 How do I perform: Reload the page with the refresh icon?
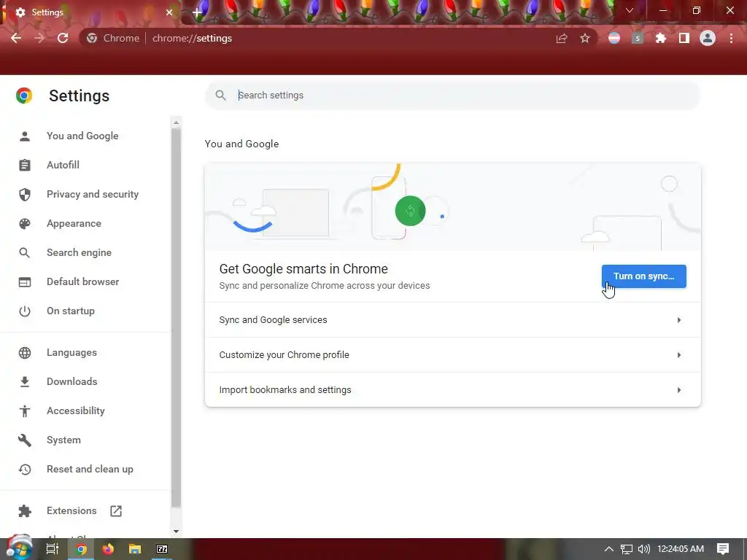(x=63, y=38)
